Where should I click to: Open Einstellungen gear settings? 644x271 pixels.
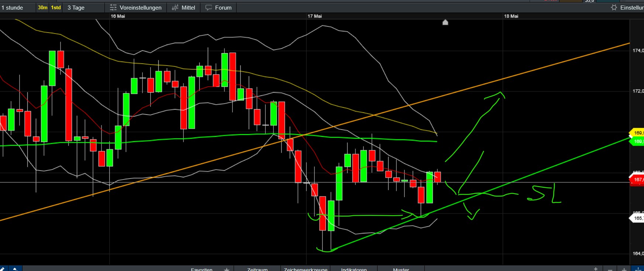point(627,8)
